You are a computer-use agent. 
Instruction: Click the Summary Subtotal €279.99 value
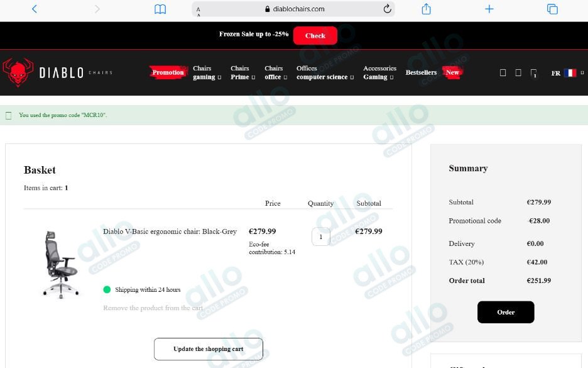coord(539,202)
